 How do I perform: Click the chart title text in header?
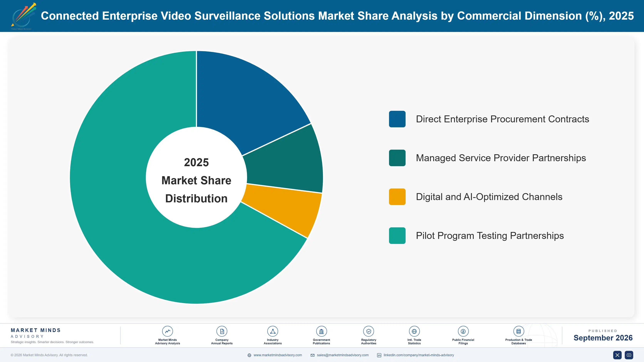(x=337, y=16)
